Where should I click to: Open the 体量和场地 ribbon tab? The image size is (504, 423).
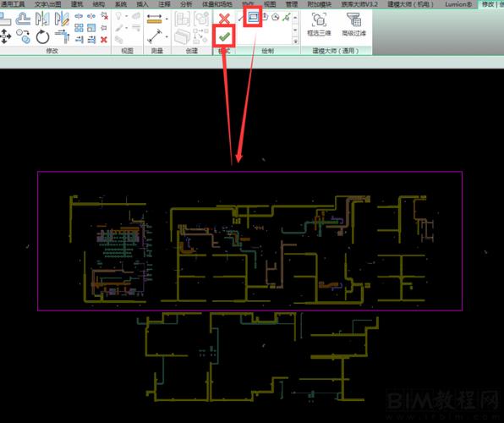click(217, 4)
